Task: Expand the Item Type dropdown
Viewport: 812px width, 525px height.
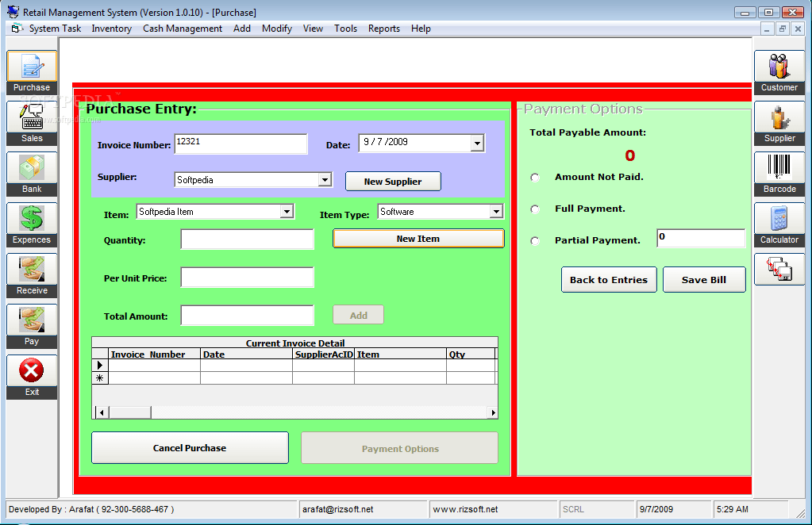Action: point(496,211)
